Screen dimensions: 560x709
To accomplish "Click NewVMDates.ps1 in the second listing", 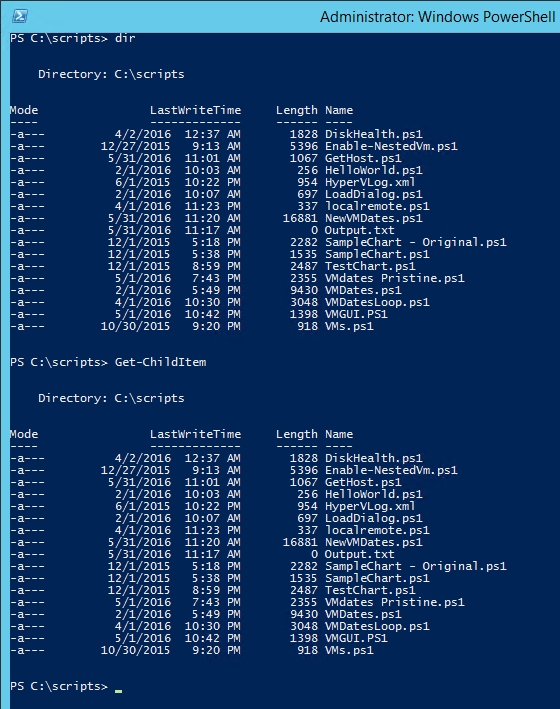I will tap(373, 542).
